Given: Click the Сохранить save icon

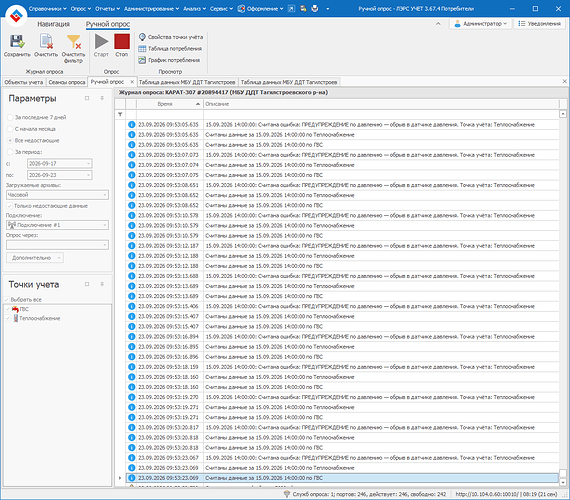Looking at the screenshot, I should (x=17, y=41).
